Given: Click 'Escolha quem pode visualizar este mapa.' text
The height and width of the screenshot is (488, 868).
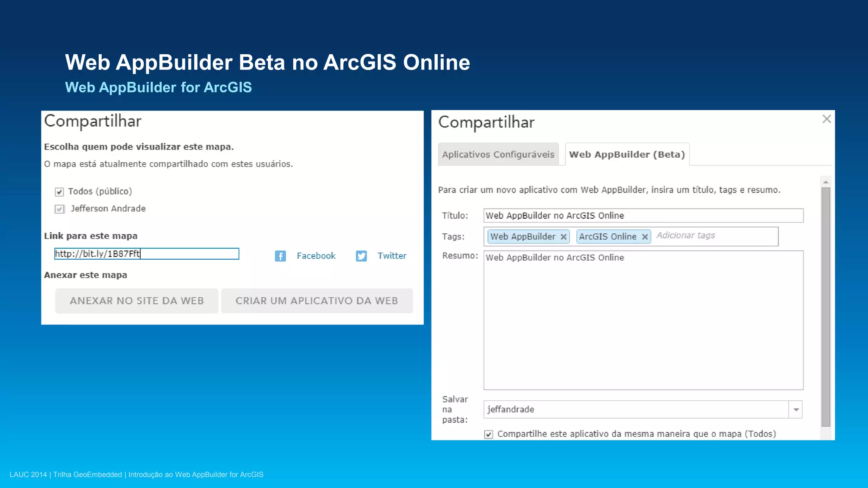Looking at the screenshot, I should click(x=139, y=147).
